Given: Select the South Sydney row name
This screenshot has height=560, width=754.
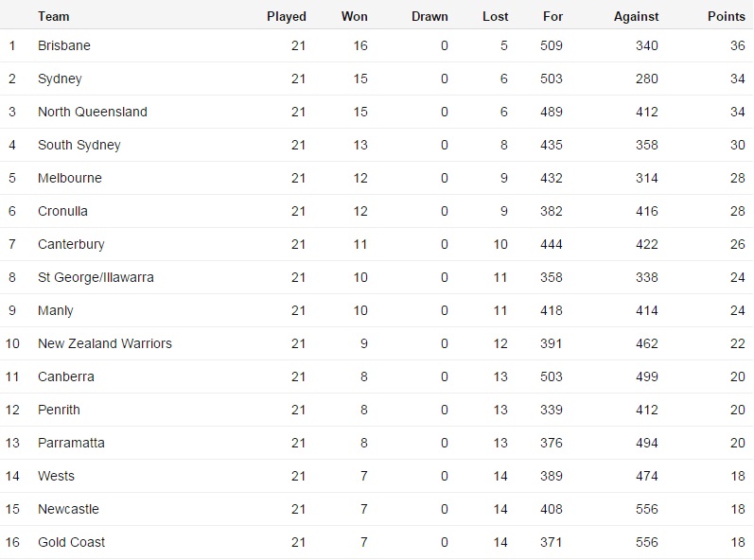Looking at the screenshot, I should [79, 145].
